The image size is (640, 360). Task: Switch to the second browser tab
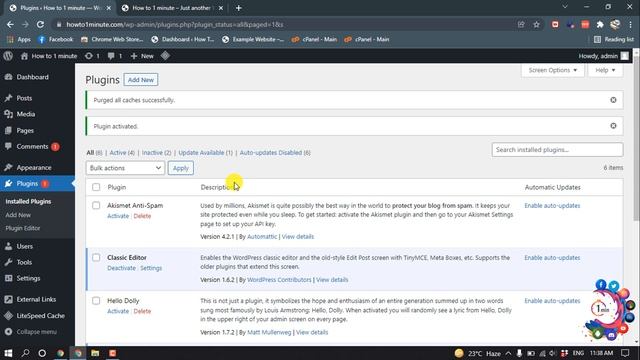click(x=172, y=8)
